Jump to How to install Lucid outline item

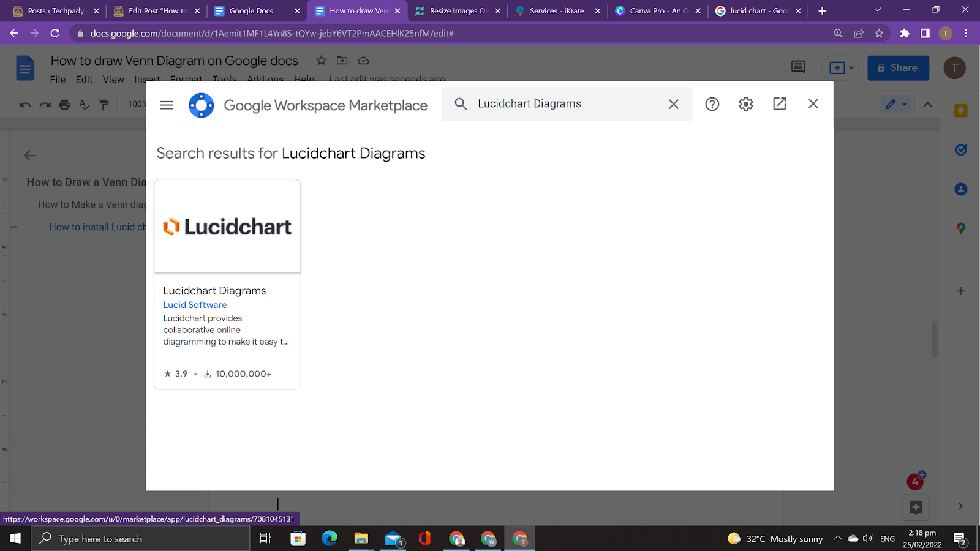coord(97,227)
